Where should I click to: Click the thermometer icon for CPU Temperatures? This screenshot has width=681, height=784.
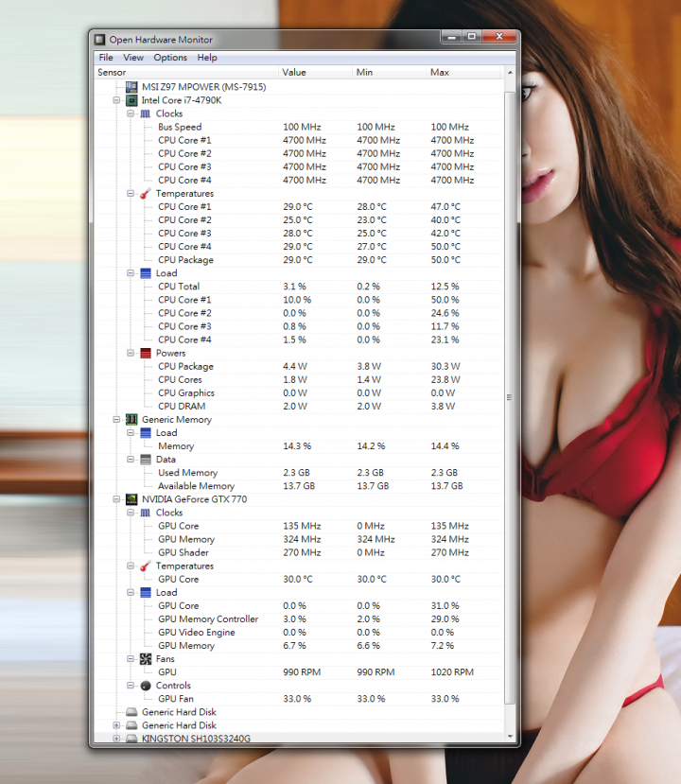tap(146, 194)
